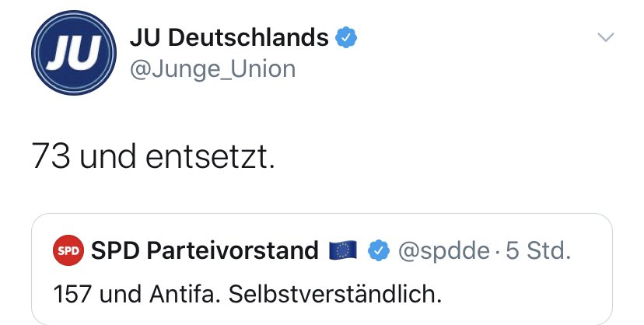Screen dimensions: 644x325
Task: Open the @Junge_Union handle
Action: [x=210, y=68]
